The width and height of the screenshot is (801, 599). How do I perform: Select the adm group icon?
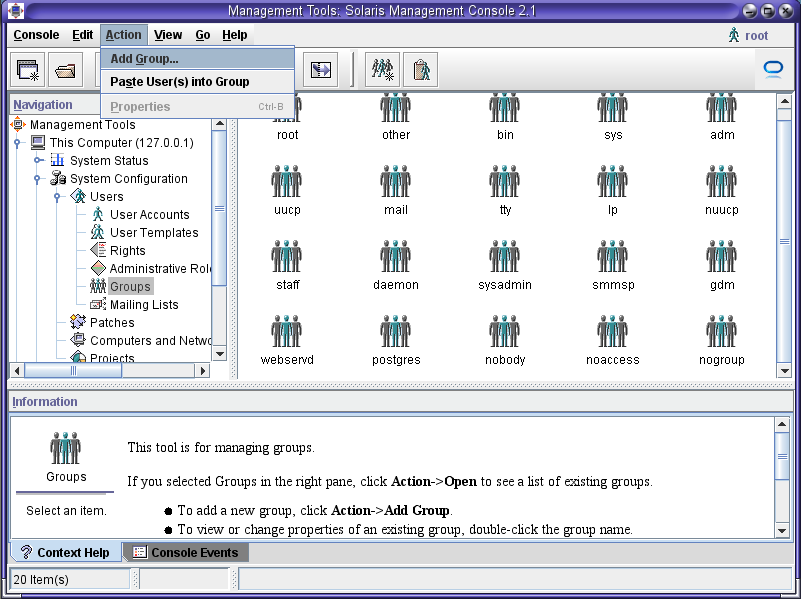click(721, 107)
